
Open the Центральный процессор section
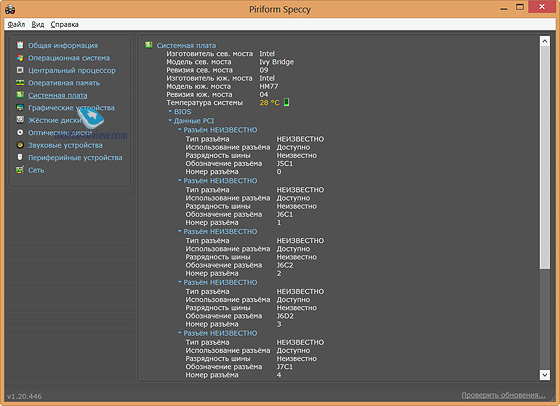(72, 70)
